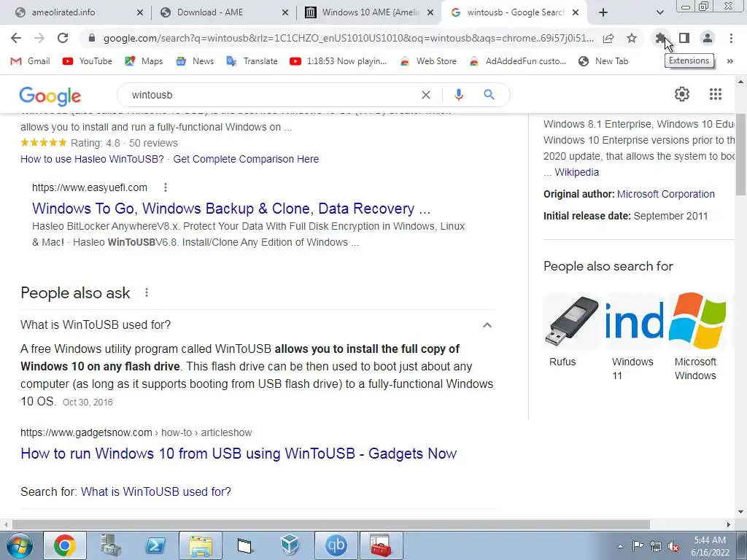Open the '1:18:53 Now playin...' bookmark

(x=338, y=61)
